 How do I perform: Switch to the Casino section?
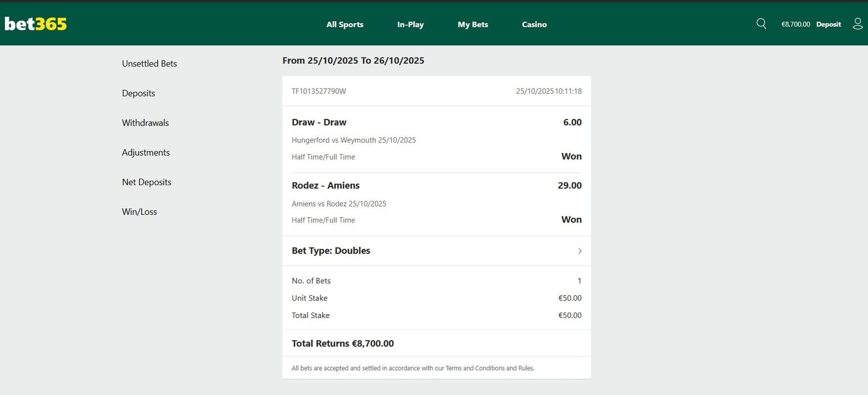click(x=534, y=24)
